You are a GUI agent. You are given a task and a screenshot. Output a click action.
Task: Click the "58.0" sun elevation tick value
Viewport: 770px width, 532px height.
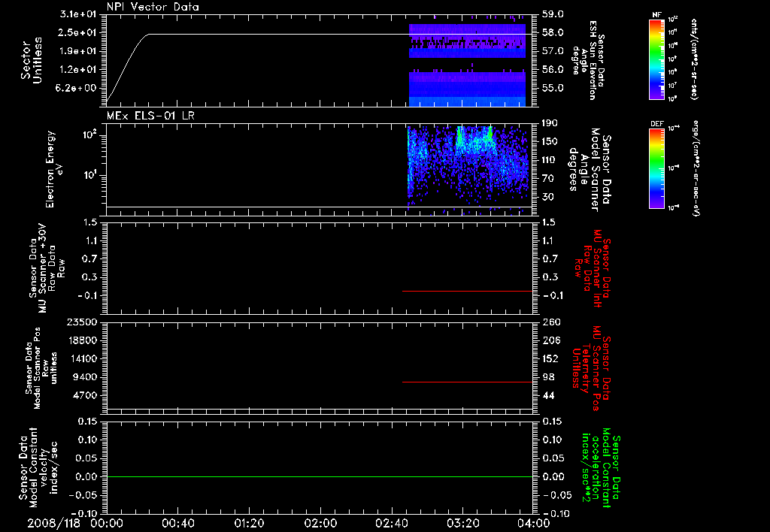[x=553, y=32]
